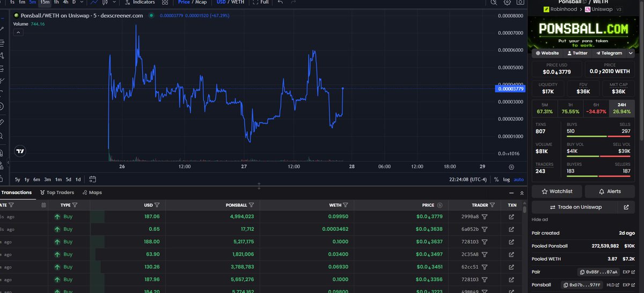Select the 1s chart interval
The image size is (644, 293).
12,2
